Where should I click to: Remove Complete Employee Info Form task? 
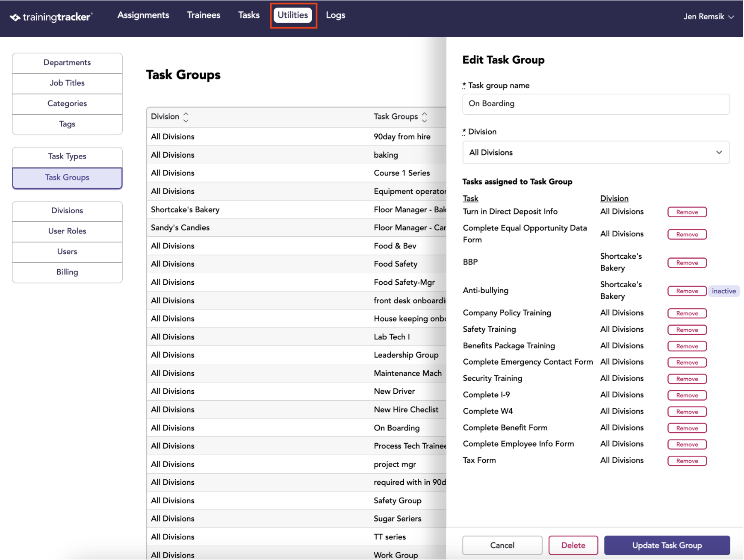(x=687, y=445)
